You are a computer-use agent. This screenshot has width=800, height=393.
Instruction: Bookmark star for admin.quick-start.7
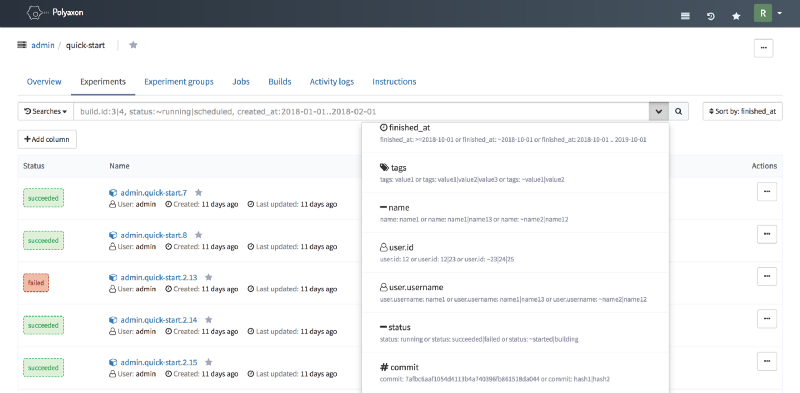pos(198,192)
